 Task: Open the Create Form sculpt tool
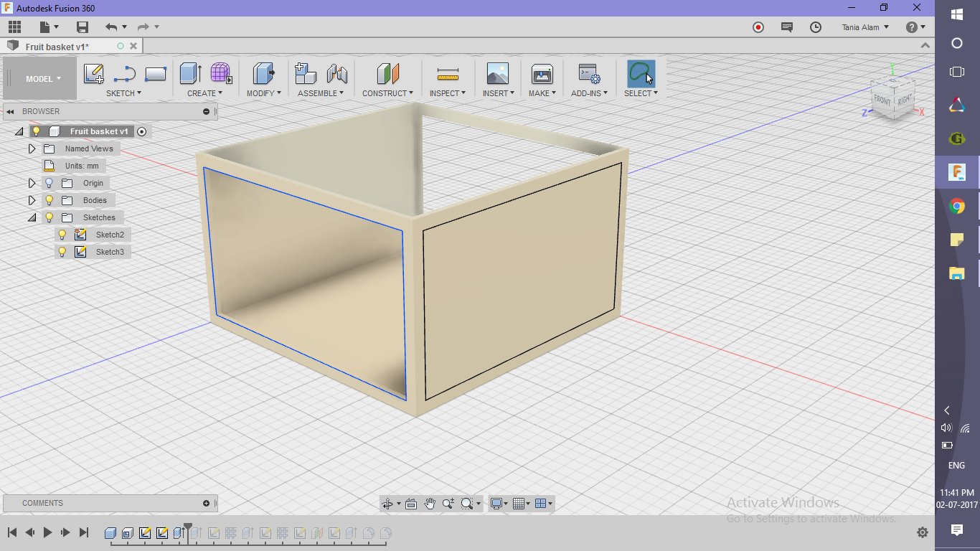[x=221, y=73]
